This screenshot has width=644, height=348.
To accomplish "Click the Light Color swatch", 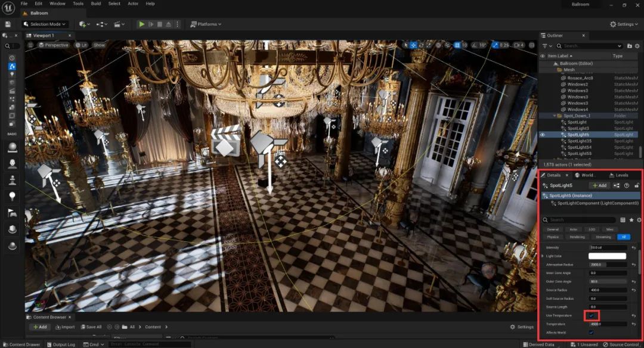I will [x=607, y=256].
